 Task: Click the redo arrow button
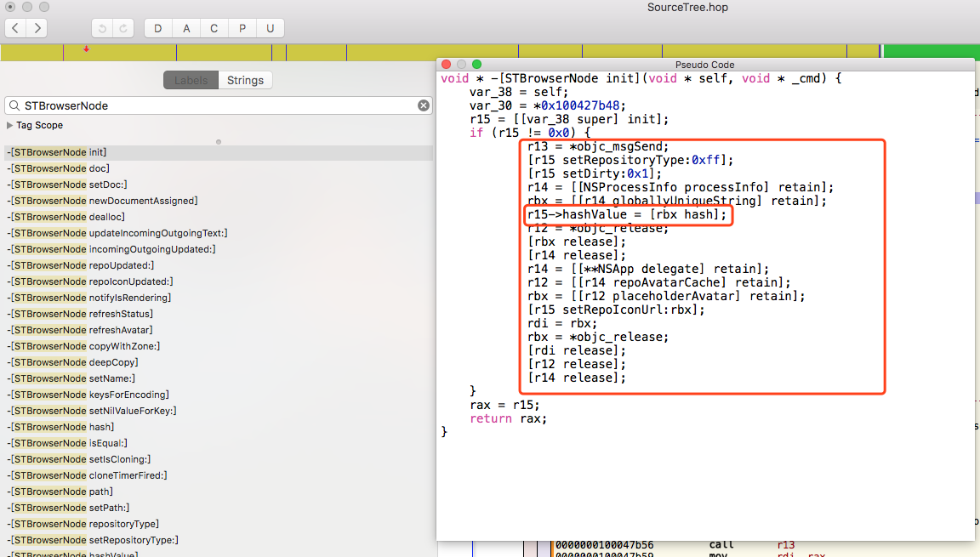123,28
